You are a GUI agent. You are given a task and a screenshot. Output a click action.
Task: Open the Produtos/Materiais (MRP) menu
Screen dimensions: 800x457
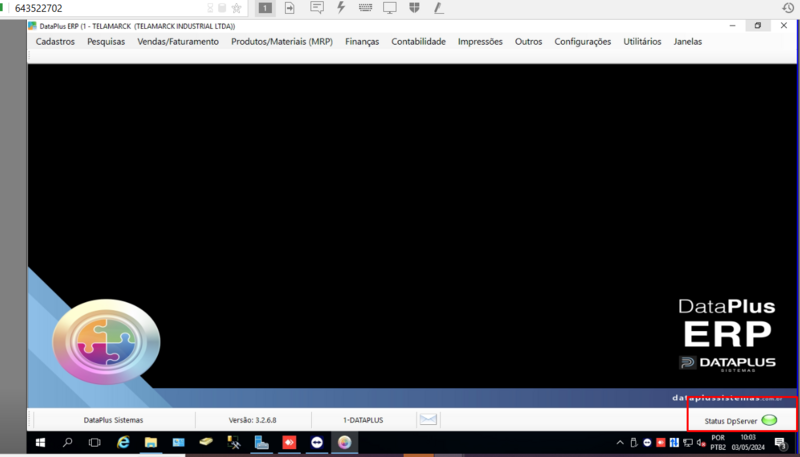[282, 42]
